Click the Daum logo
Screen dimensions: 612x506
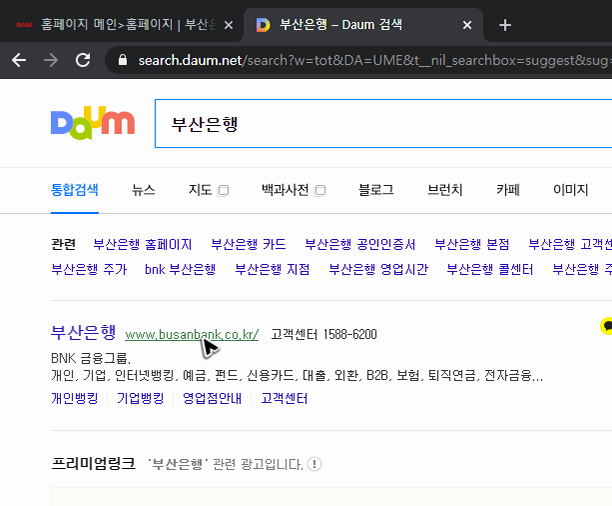[x=93, y=123]
